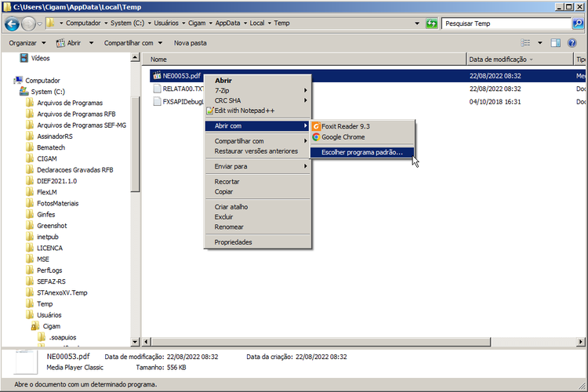Open the Compartilhar com toolbar dropdown
This screenshot has height=392, width=588.
click(x=133, y=43)
